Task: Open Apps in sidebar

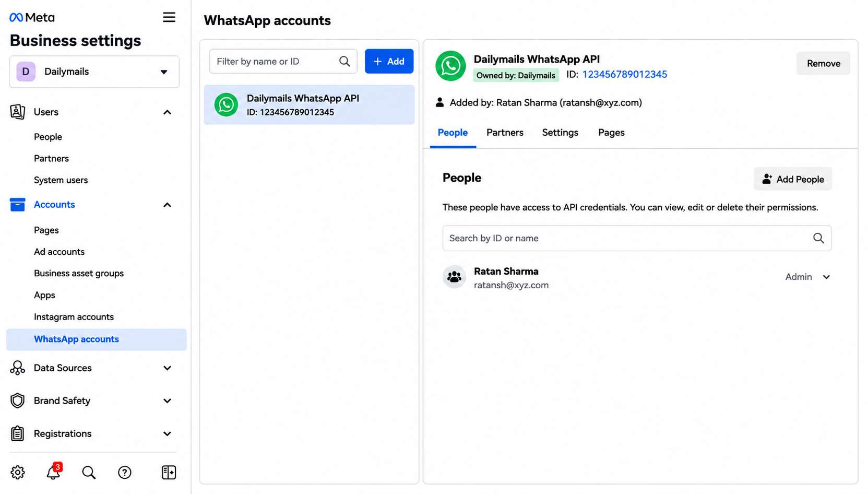Action: pos(44,295)
